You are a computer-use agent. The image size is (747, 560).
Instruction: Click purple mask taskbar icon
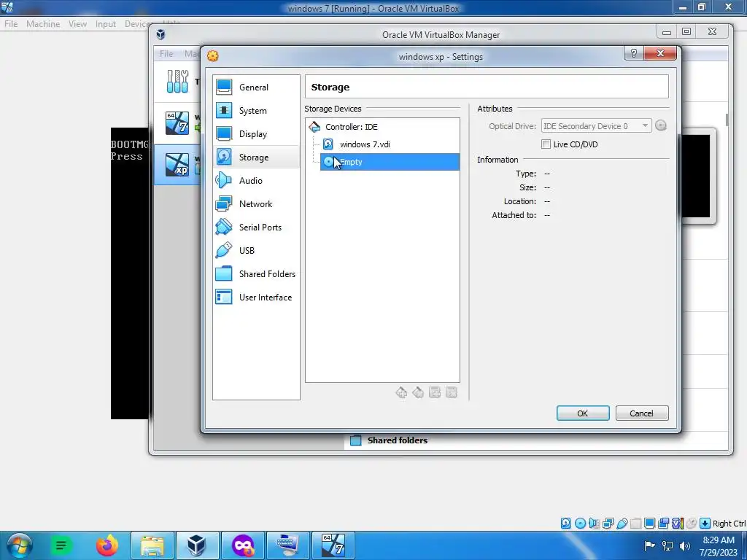pyautogui.click(x=242, y=545)
